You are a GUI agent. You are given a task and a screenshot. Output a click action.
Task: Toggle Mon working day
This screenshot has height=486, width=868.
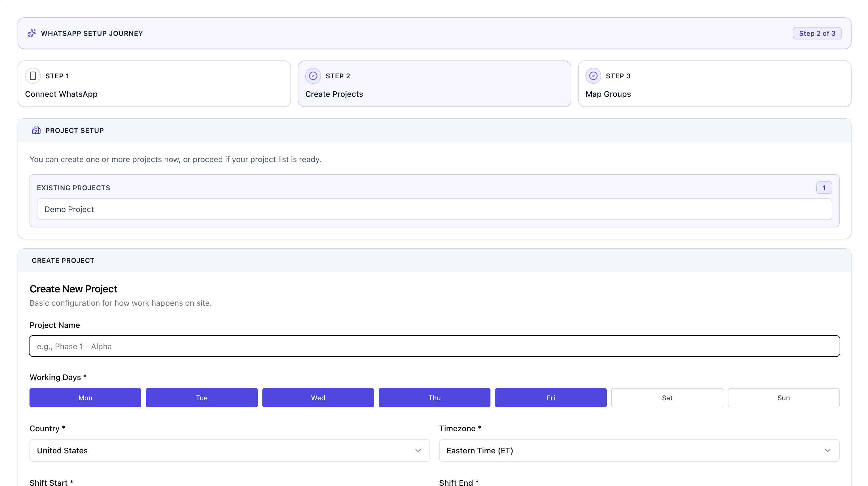point(85,398)
